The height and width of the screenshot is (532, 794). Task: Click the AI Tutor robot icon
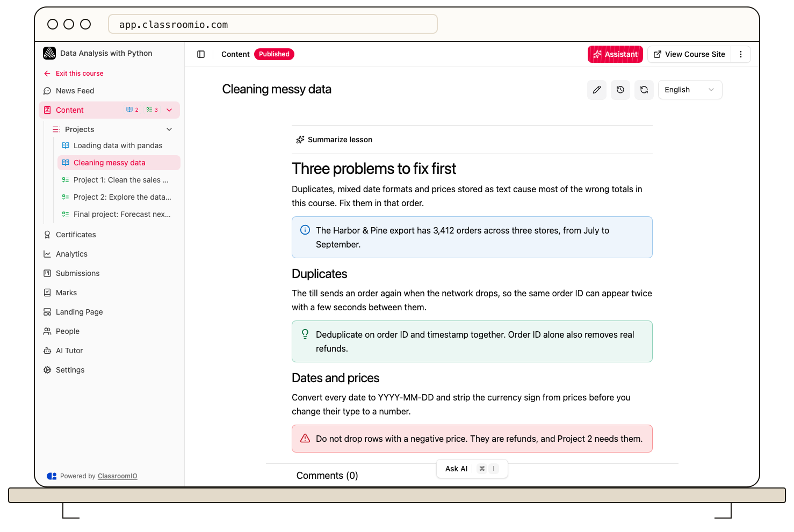[x=47, y=351]
